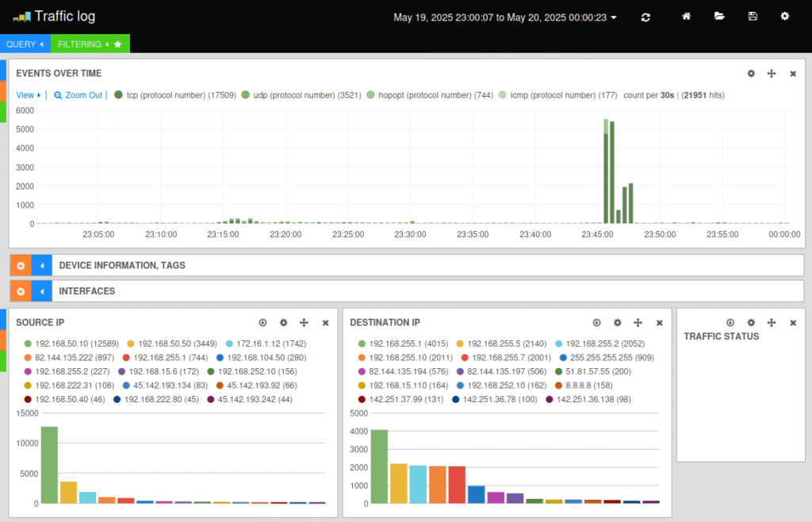812x522 pixels.
Task: Configure the Destination IP panel gear
Action: point(617,323)
